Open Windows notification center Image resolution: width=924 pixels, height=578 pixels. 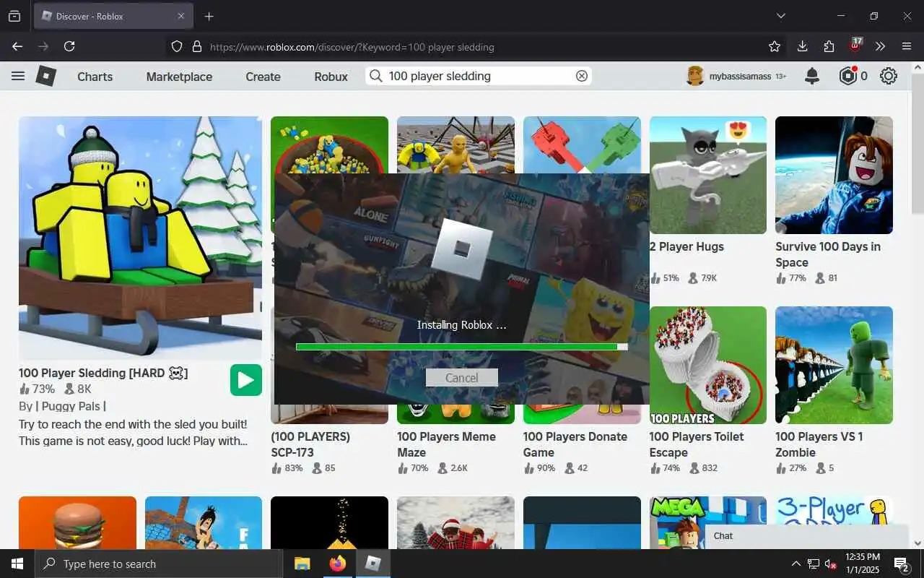(x=902, y=564)
